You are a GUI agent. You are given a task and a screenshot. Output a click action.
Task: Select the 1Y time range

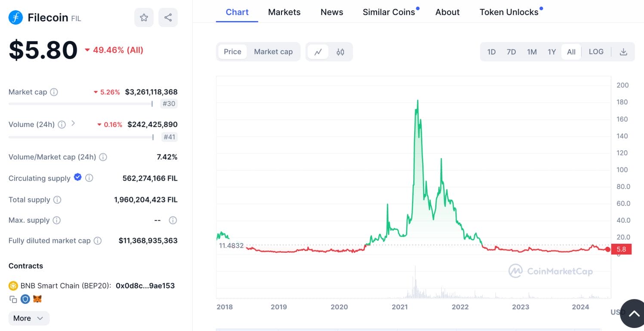(x=551, y=52)
